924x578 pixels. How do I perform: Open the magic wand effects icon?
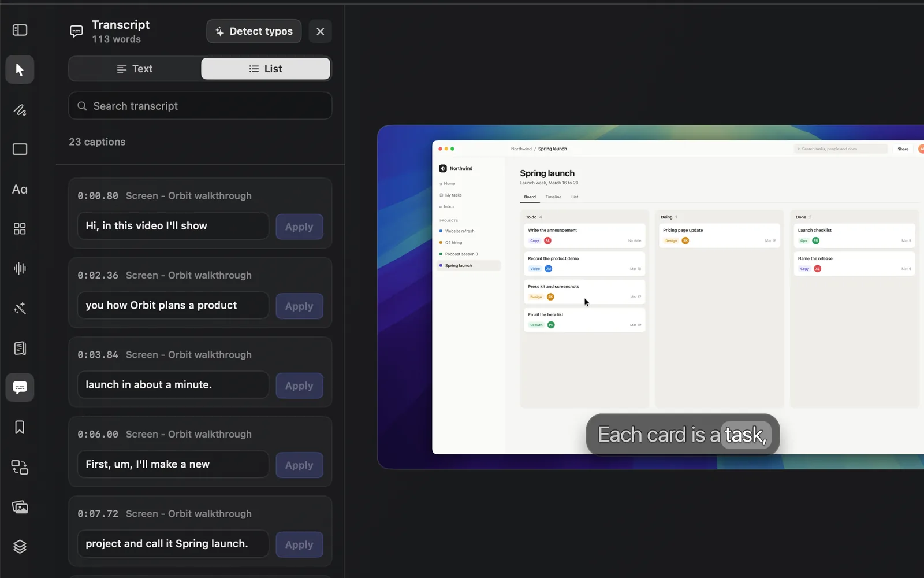tap(20, 308)
